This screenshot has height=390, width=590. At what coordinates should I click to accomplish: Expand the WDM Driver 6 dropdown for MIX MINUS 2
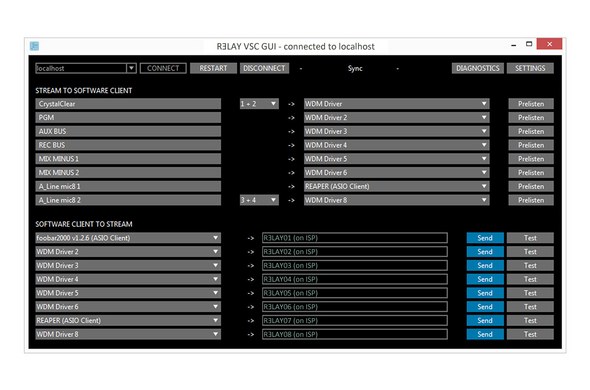click(397, 173)
